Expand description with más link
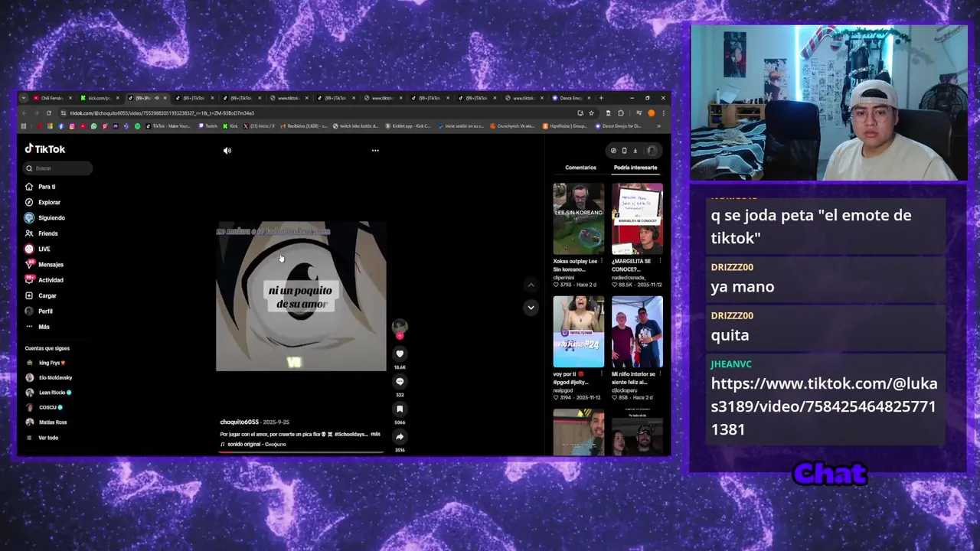980x551 pixels. (375, 434)
